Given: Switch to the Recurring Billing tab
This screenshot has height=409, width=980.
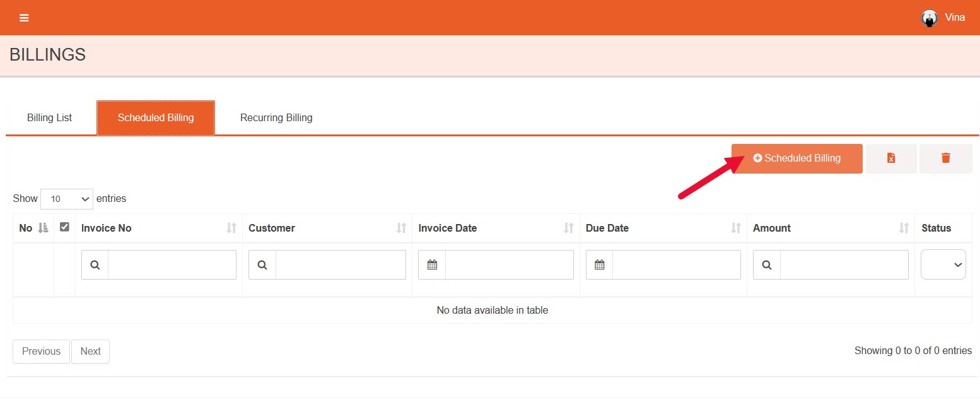Looking at the screenshot, I should pos(276,118).
